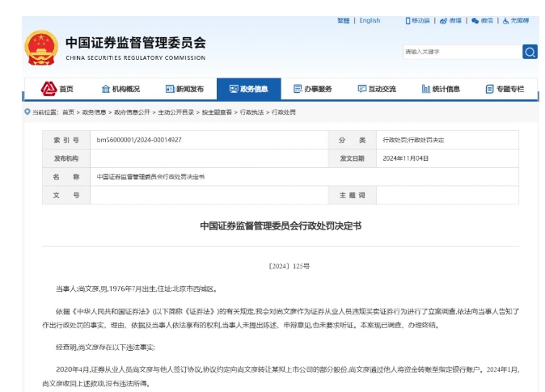Click the chat icon beside 互动交流

[361, 89]
